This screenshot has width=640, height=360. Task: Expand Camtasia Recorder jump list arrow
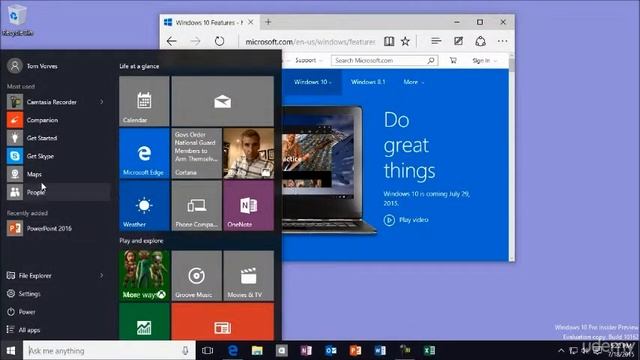[x=102, y=102]
